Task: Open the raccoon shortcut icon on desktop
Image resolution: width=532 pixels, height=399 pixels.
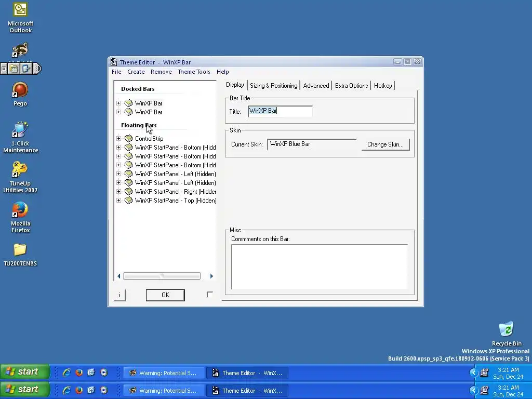Action: click(20, 50)
